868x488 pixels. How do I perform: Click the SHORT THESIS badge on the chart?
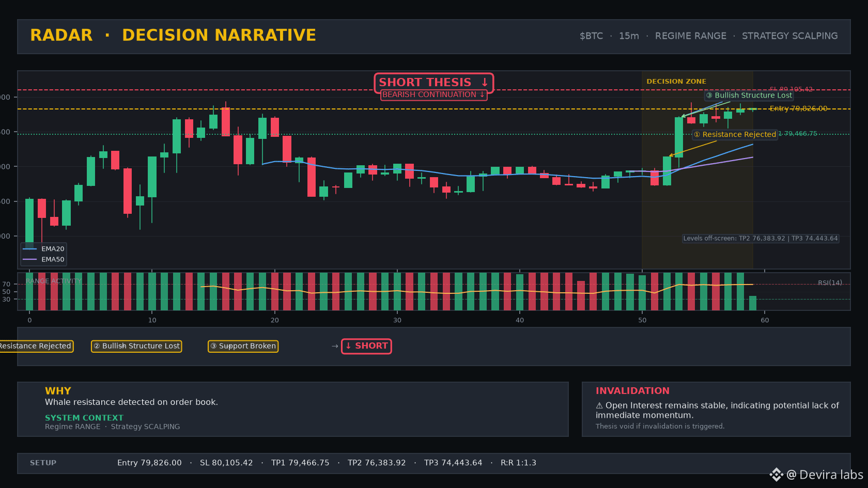click(434, 82)
